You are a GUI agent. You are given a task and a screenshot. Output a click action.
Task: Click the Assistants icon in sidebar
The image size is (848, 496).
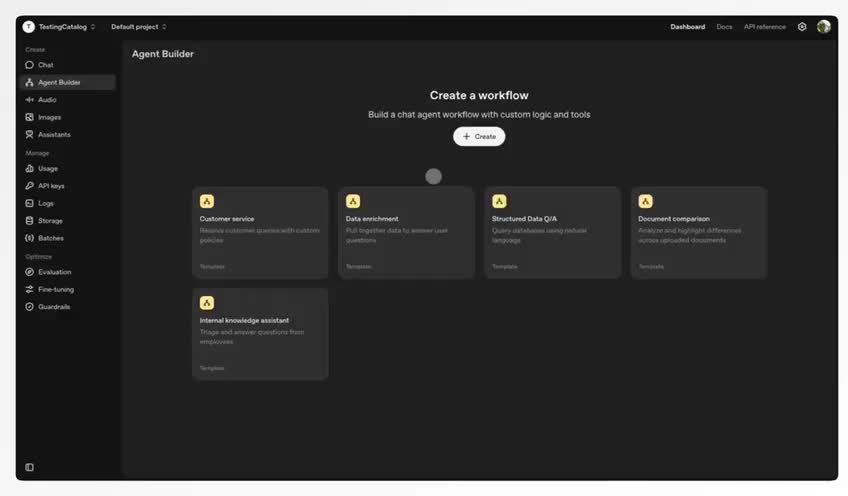click(30, 134)
